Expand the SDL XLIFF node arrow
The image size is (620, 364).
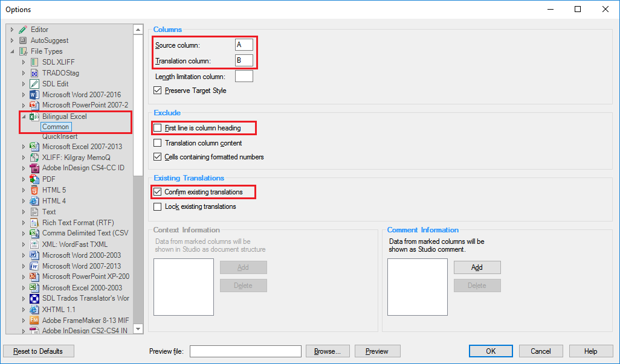coord(24,62)
